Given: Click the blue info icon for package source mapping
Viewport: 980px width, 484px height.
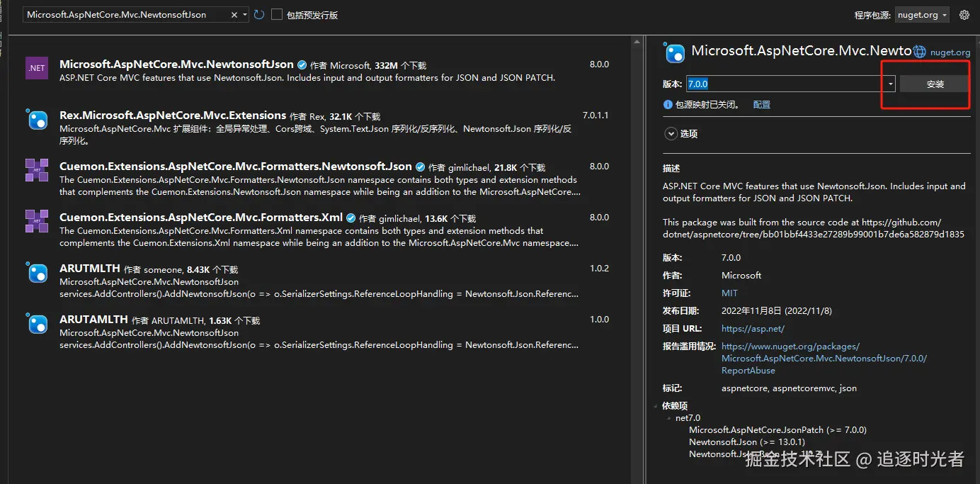Looking at the screenshot, I should pyautogui.click(x=668, y=104).
